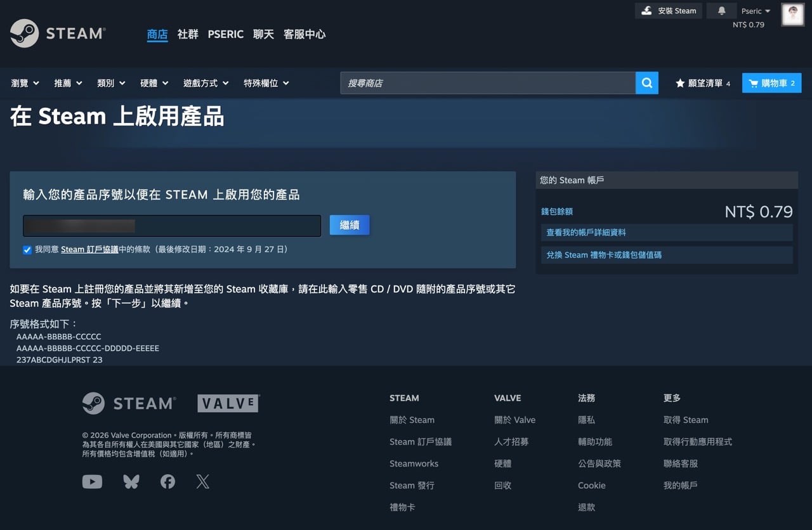Open the Steam 訂戶協議 link beside checkbox
This screenshot has width=812, height=530.
pos(89,250)
